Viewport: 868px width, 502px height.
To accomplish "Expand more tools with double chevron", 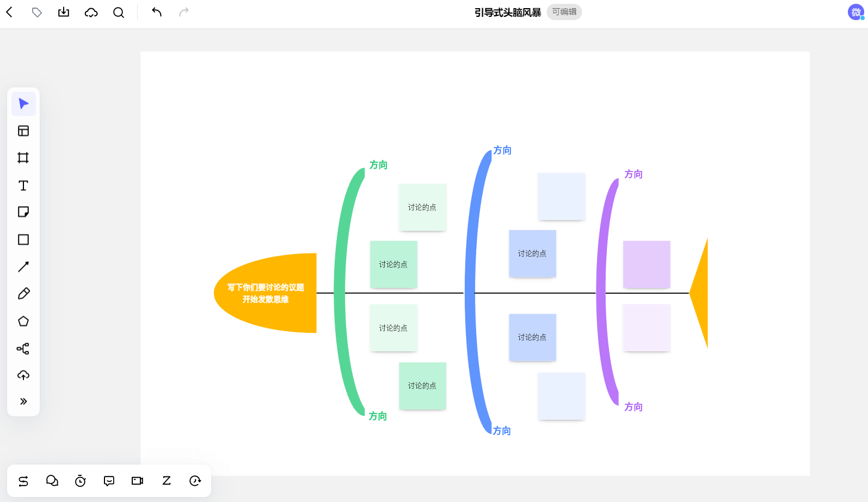I will pos(23,401).
